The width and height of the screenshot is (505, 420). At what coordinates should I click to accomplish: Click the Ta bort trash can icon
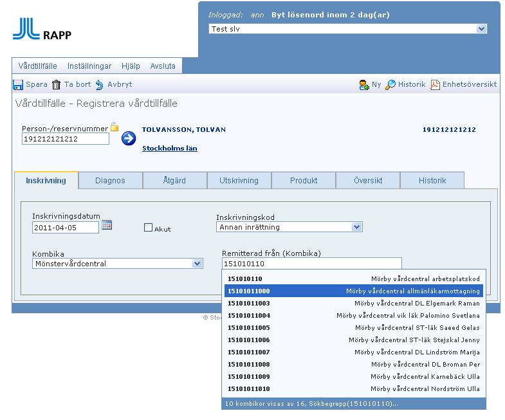pos(57,85)
